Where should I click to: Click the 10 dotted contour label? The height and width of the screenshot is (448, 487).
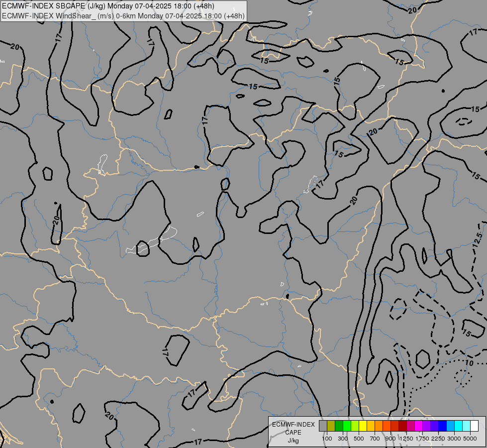pos(469,363)
